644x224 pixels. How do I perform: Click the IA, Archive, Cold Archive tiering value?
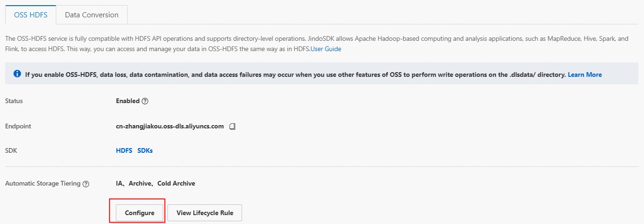[155, 183]
